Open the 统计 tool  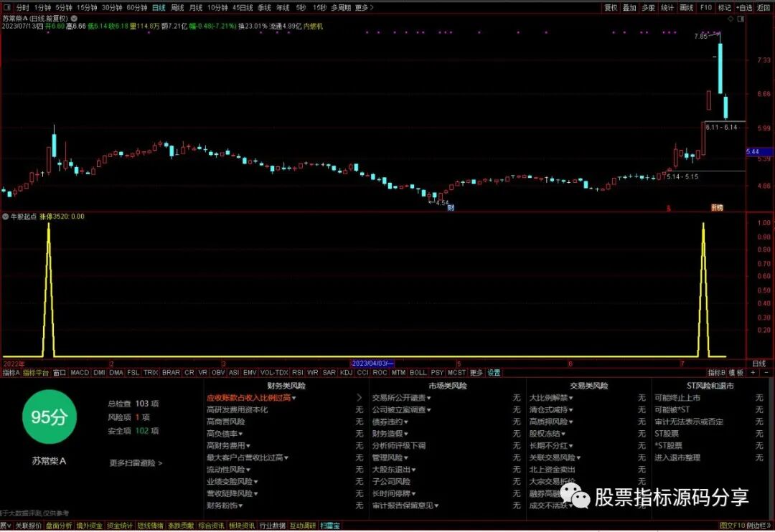[x=667, y=7]
